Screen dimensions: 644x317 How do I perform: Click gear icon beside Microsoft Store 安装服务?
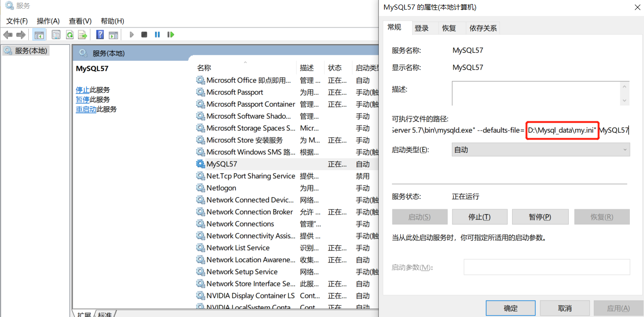[200, 140]
